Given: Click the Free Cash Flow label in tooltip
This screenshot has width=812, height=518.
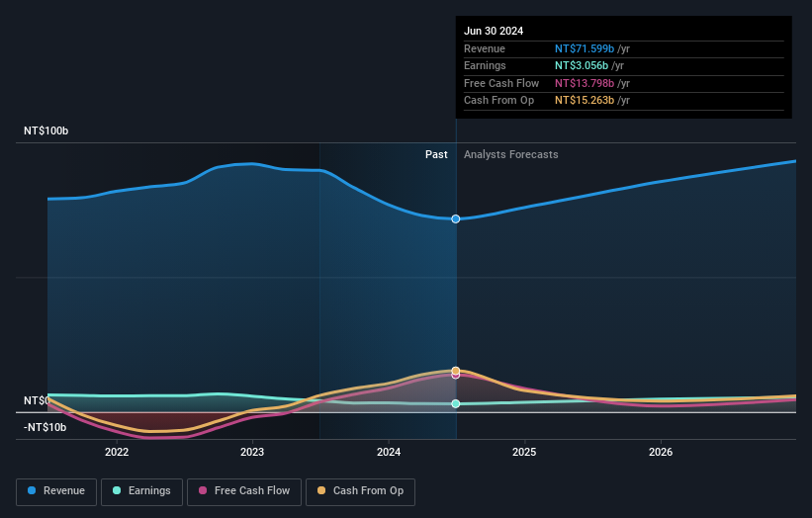Looking at the screenshot, I should (x=501, y=83).
